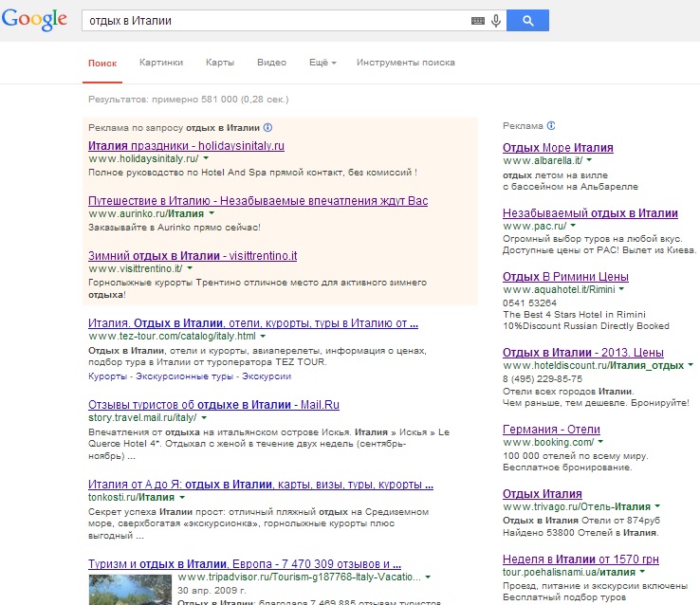Switch to the 'Карты' tab
700x605 pixels.
click(x=220, y=63)
